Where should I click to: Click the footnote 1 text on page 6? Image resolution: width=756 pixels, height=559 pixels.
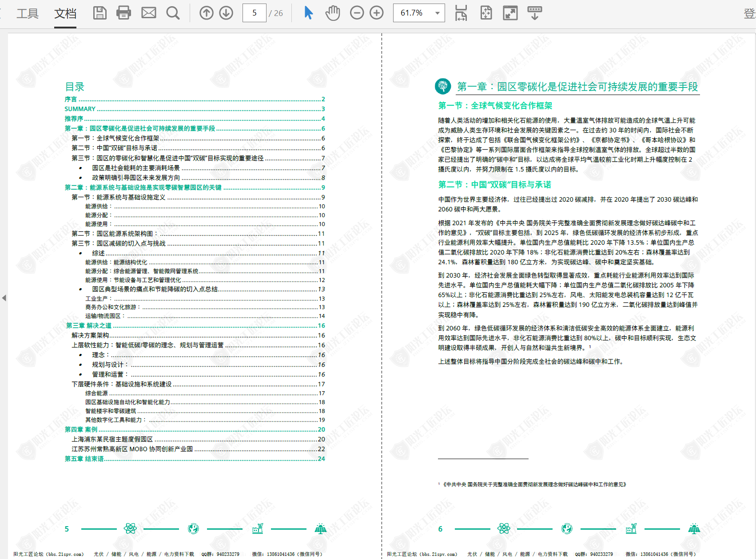click(532, 484)
